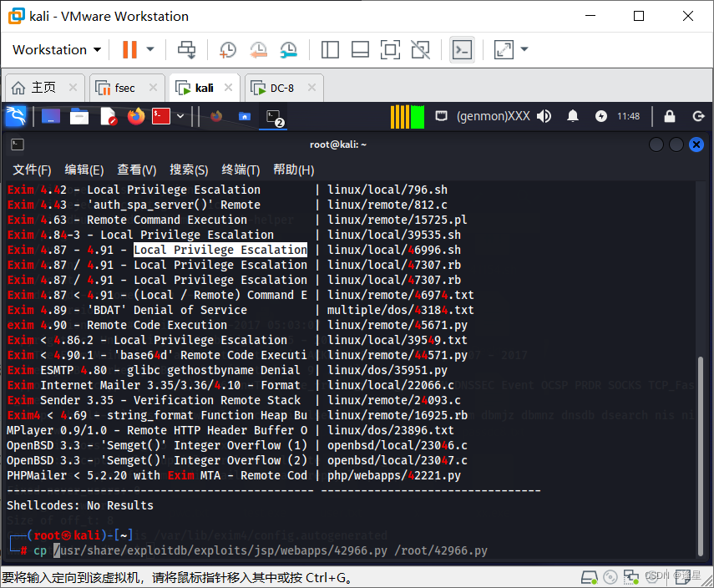The width and height of the screenshot is (714, 588).
Task: Click the cp command line at prompt
Action: pyautogui.click(x=261, y=550)
